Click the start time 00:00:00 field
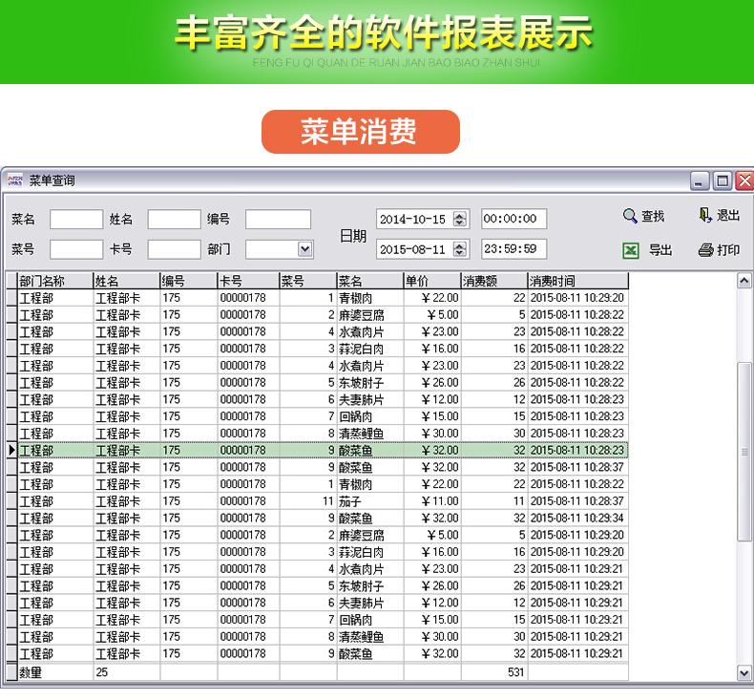This screenshot has height=700, width=754. point(513,219)
